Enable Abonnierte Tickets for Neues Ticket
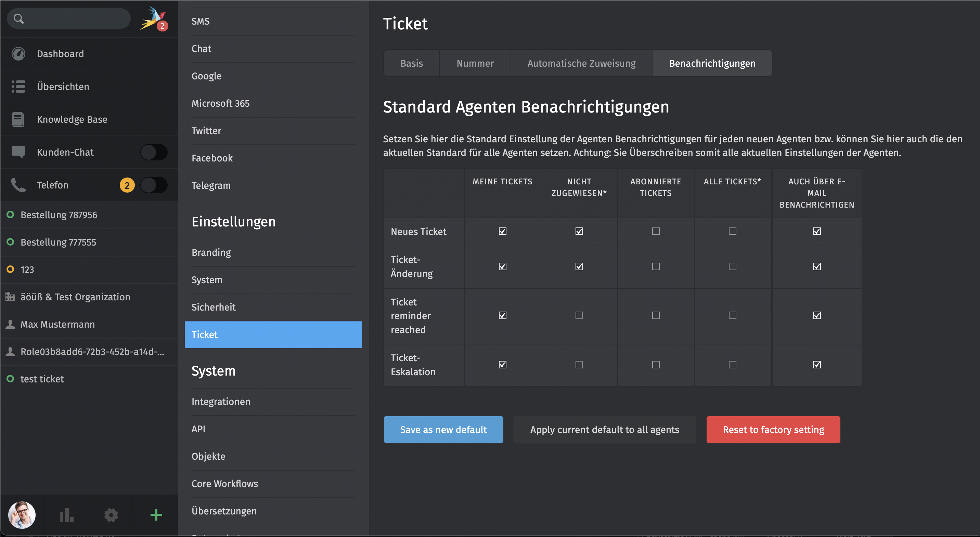 pos(656,231)
